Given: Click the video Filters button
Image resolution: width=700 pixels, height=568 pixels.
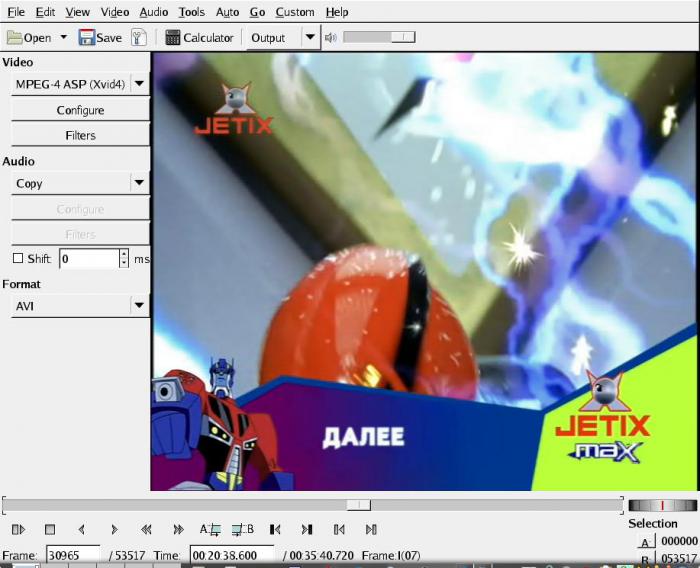Looking at the screenshot, I should tap(80, 135).
